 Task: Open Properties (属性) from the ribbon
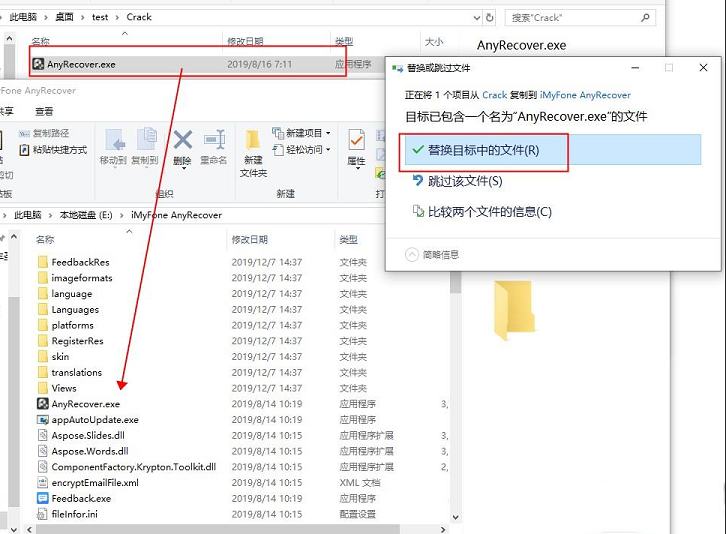pyautogui.click(x=356, y=146)
